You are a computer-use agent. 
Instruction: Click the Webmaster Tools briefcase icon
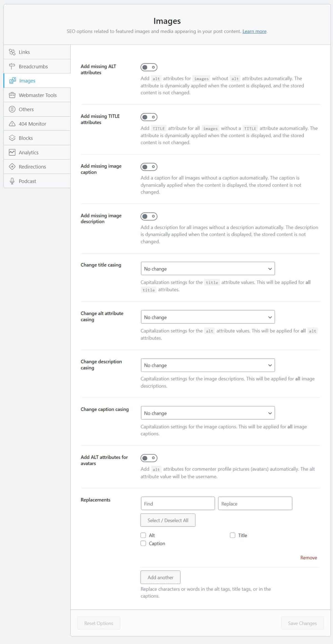(x=12, y=95)
